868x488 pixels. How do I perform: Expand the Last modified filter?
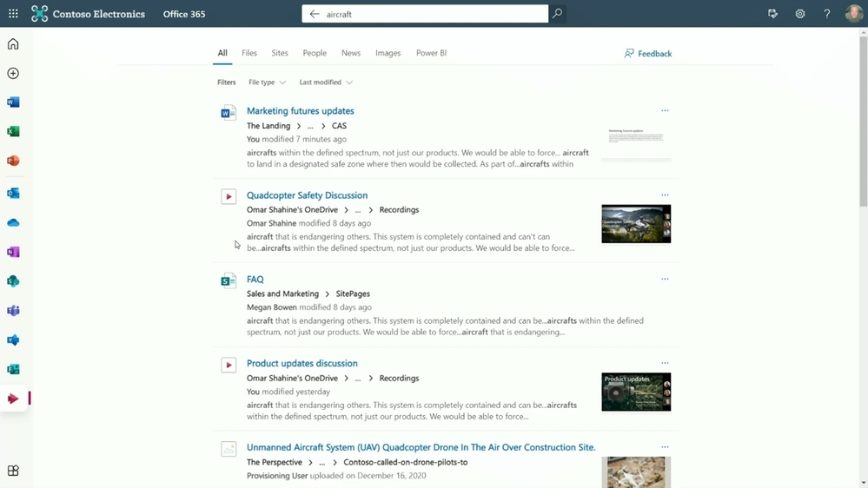(x=326, y=82)
